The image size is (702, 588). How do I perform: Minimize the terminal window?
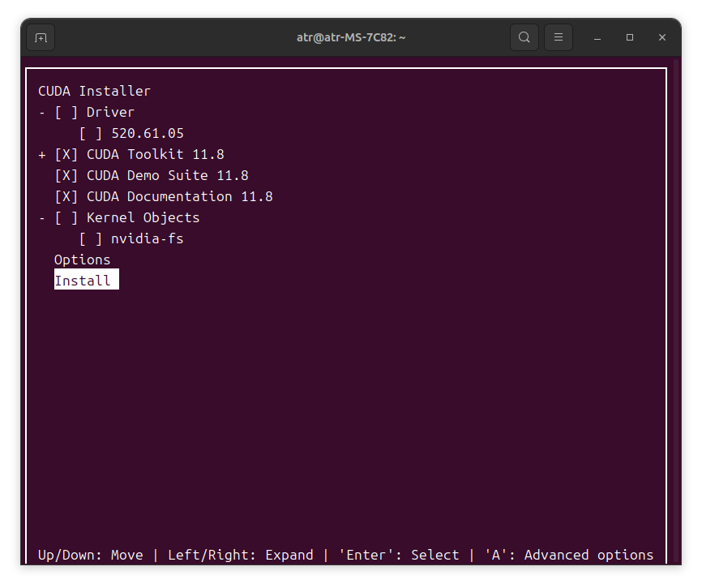tap(597, 37)
